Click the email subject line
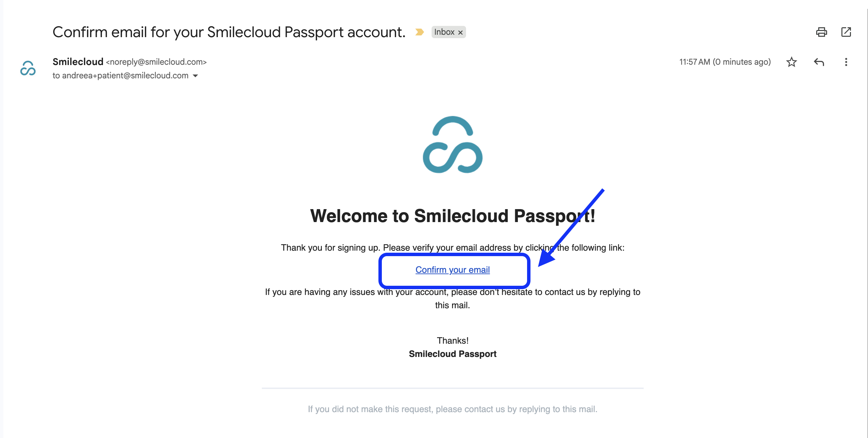Image resolution: width=868 pixels, height=438 pixels. 229,32
